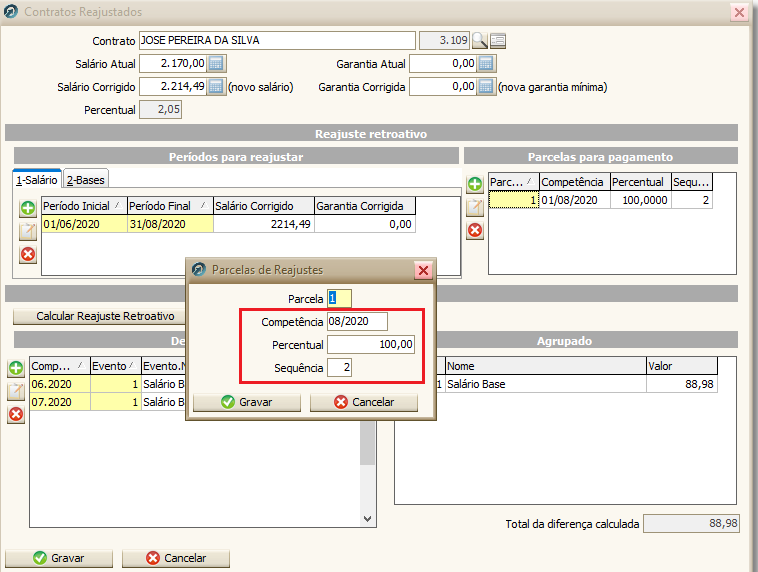
Task: Click the Contrato name field
Action: coord(277,41)
